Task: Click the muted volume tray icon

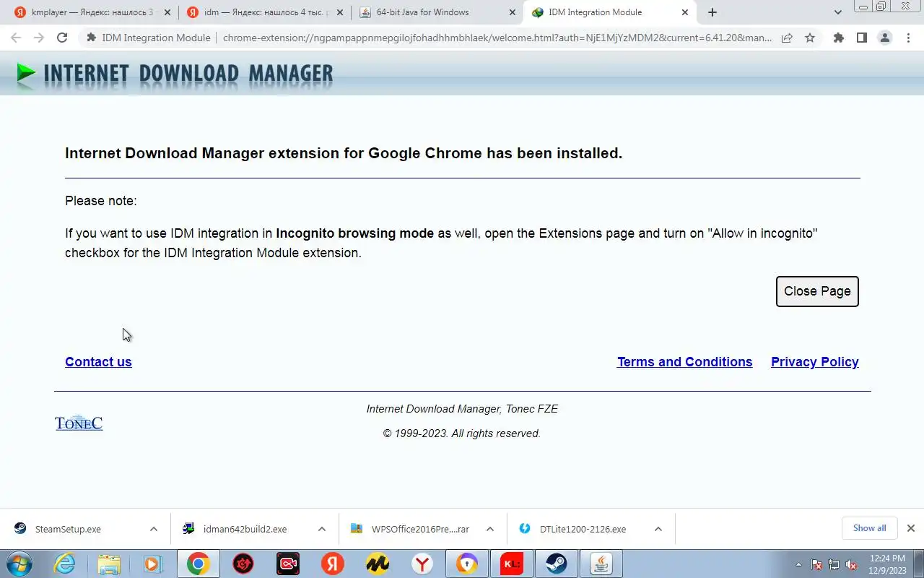Action: (x=851, y=564)
